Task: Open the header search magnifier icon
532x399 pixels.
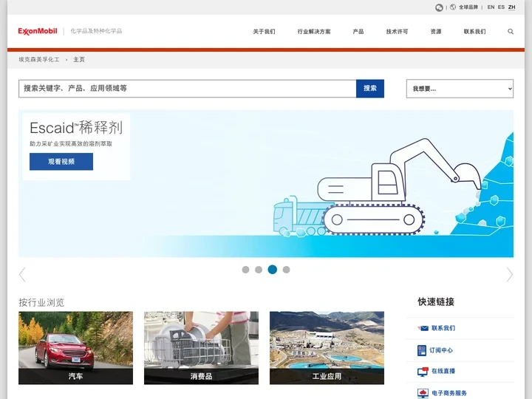Action: [x=511, y=32]
